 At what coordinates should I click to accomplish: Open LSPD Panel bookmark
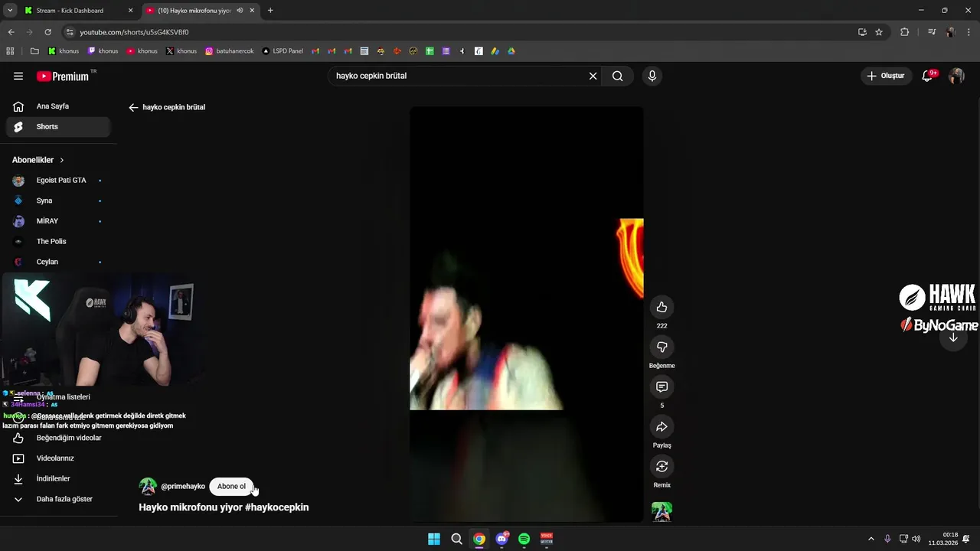tap(283, 51)
